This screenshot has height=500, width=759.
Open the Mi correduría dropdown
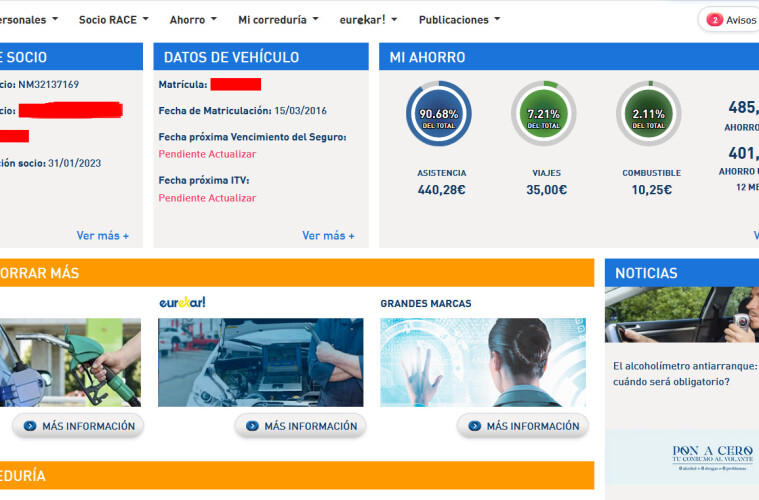(x=278, y=20)
